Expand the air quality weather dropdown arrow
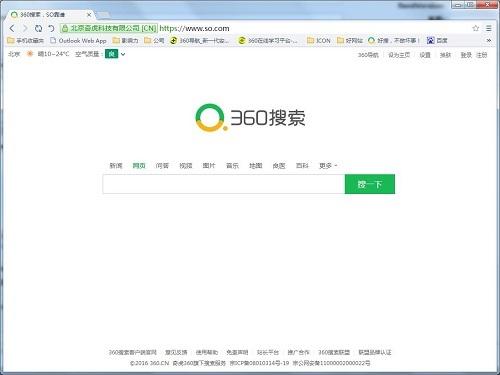The width and height of the screenshot is (500, 375). click(x=123, y=54)
